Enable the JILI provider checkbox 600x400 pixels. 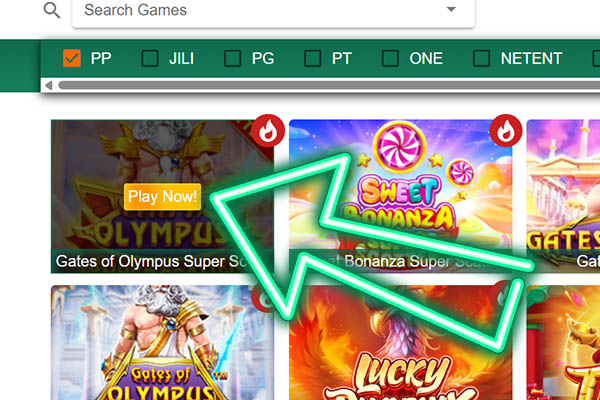pyautogui.click(x=150, y=59)
